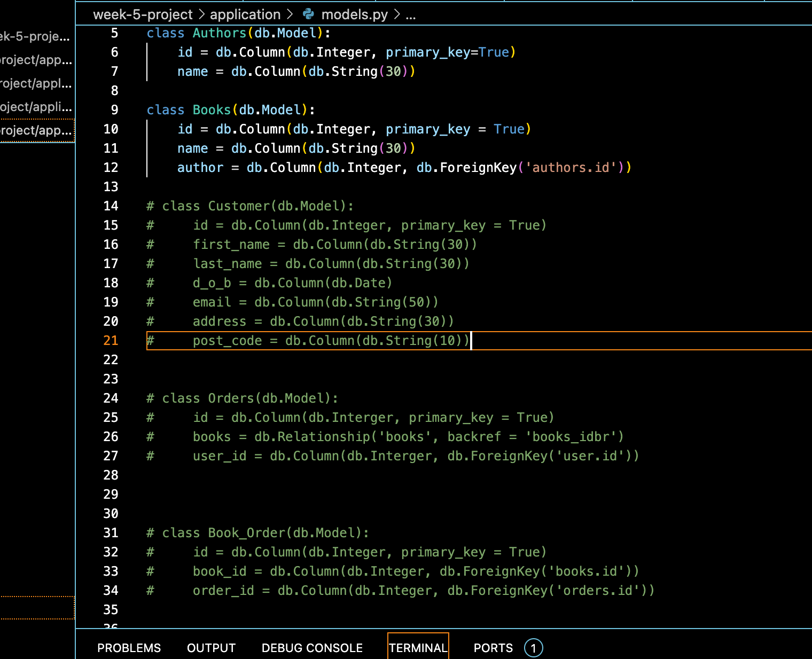This screenshot has height=659, width=812.
Task: Click line number 9 in the gutter
Action: click(114, 110)
